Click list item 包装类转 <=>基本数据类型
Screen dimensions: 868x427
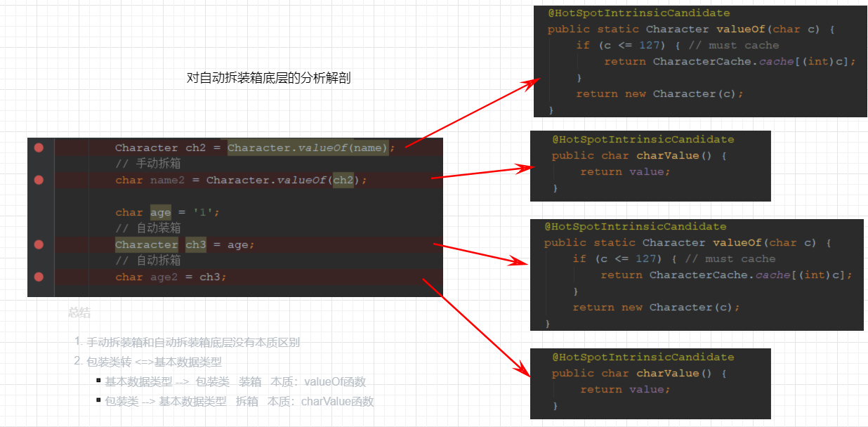154,362
